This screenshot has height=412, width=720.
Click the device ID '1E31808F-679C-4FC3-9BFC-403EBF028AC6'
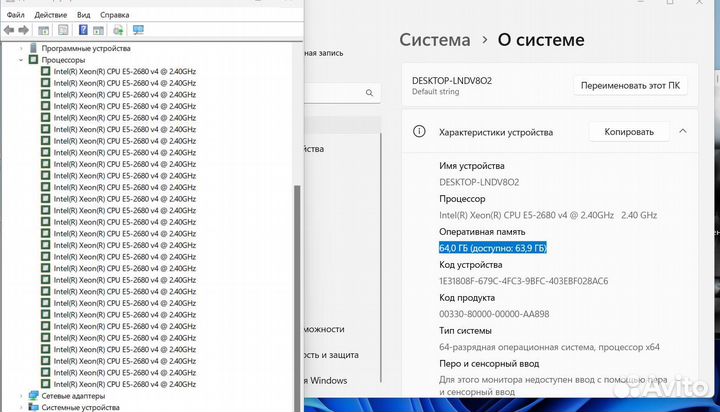pyautogui.click(x=523, y=281)
